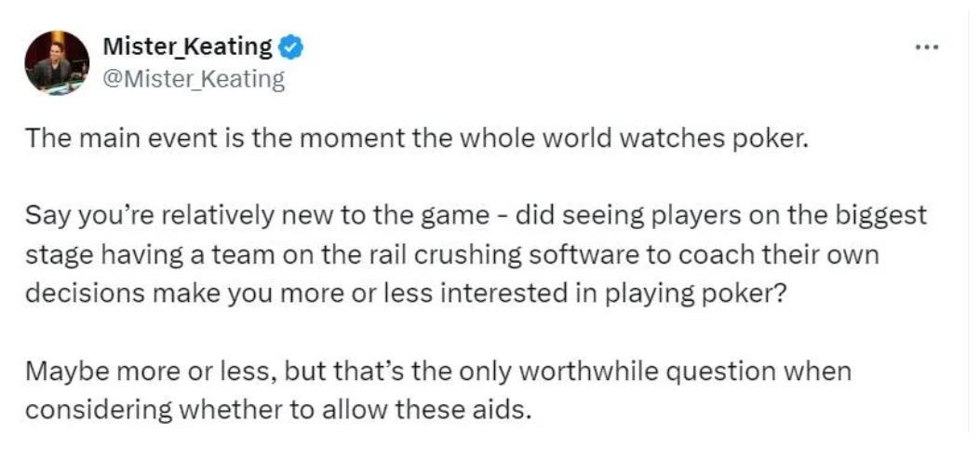Open the @Mister_Keating handle link
The image size is (980, 449).
(x=192, y=79)
